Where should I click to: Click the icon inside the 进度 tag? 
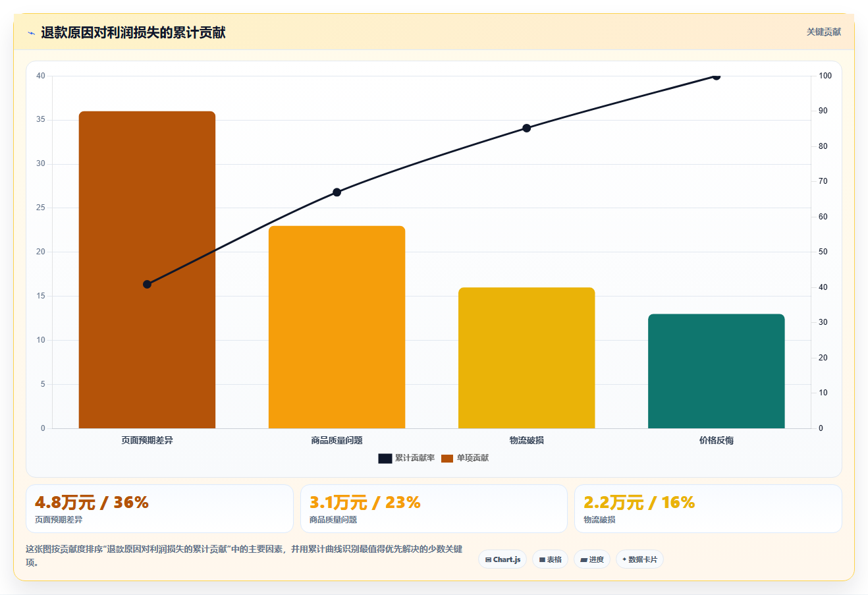[x=583, y=559]
